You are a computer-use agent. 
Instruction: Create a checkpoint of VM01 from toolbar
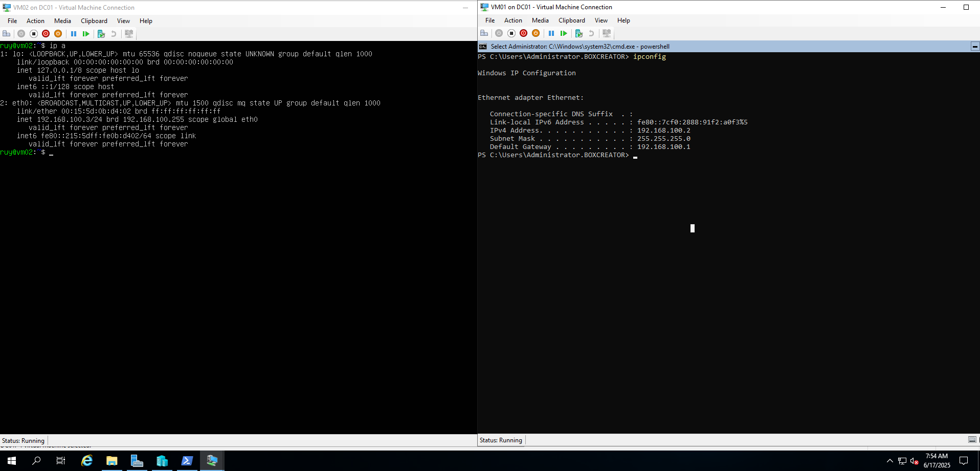coord(578,33)
